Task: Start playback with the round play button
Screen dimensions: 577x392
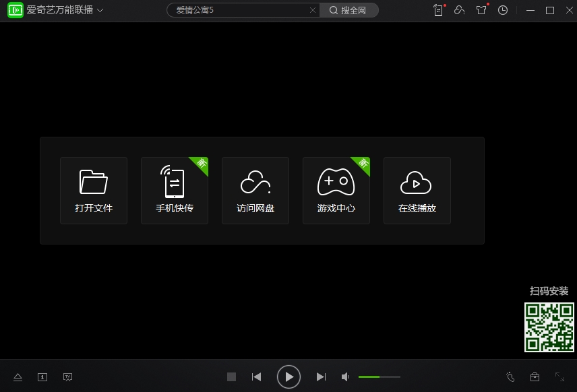Action: click(x=289, y=377)
